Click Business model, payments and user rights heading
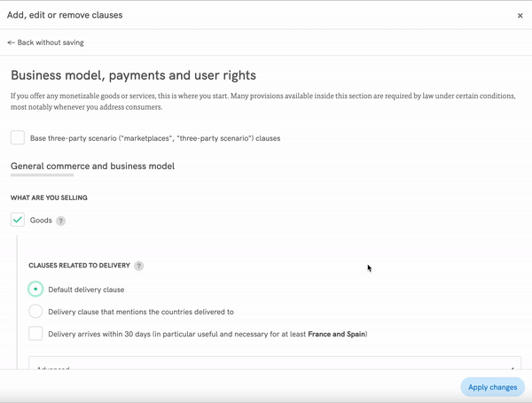The height and width of the screenshot is (403, 532). coord(133,76)
